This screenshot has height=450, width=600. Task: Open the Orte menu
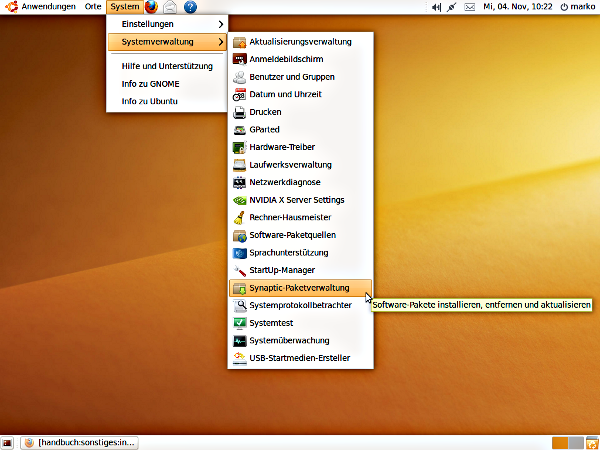coord(93,7)
